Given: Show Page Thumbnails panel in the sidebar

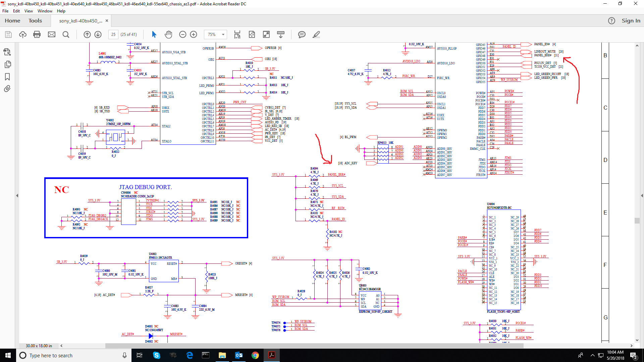Looking at the screenshot, I should pos(7,64).
